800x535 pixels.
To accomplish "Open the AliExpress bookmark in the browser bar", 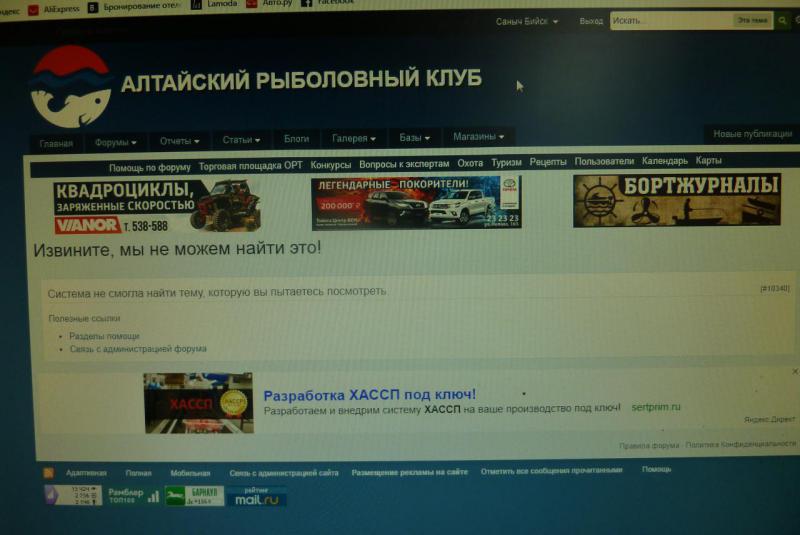I will pyautogui.click(x=54, y=9).
